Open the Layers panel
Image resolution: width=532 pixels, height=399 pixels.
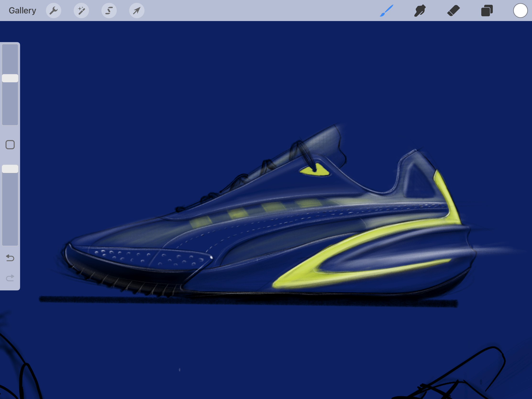tap(487, 11)
